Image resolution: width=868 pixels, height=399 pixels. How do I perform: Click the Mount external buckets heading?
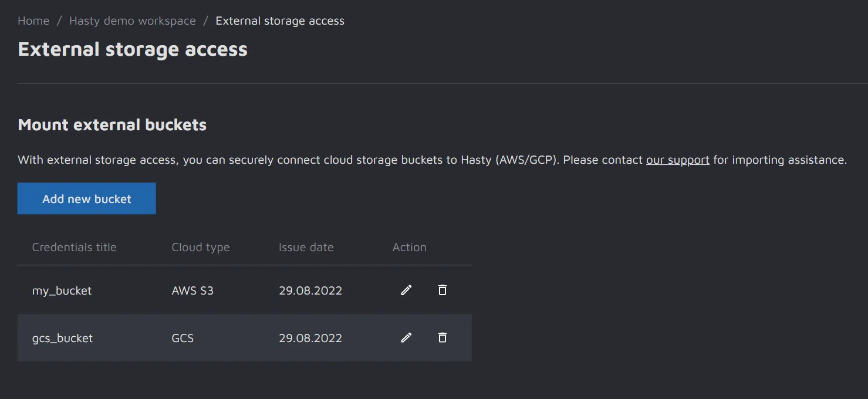(x=112, y=125)
